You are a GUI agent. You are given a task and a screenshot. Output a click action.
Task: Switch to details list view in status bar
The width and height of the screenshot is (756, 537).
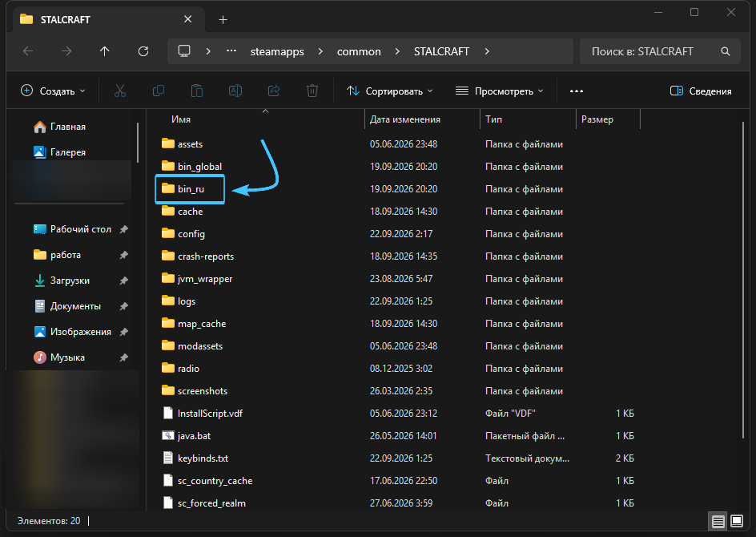pos(718,521)
